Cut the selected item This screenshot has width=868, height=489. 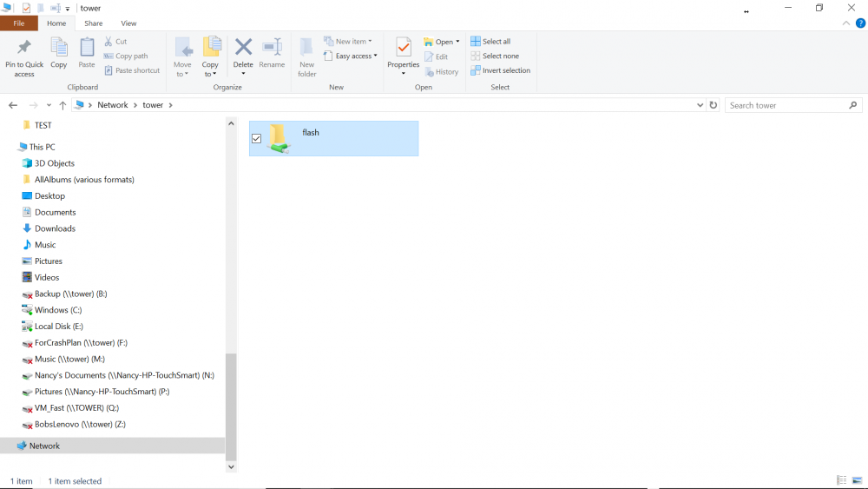tap(115, 42)
